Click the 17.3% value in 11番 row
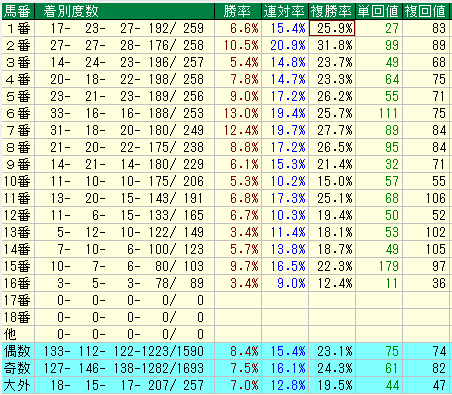Viewport: 452px width, 395px height. pos(288,198)
